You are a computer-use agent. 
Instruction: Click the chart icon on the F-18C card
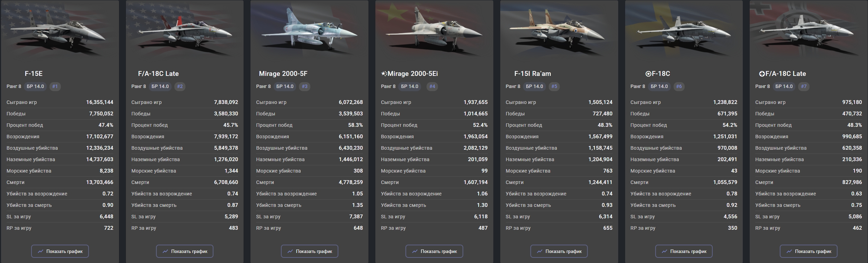click(x=664, y=251)
